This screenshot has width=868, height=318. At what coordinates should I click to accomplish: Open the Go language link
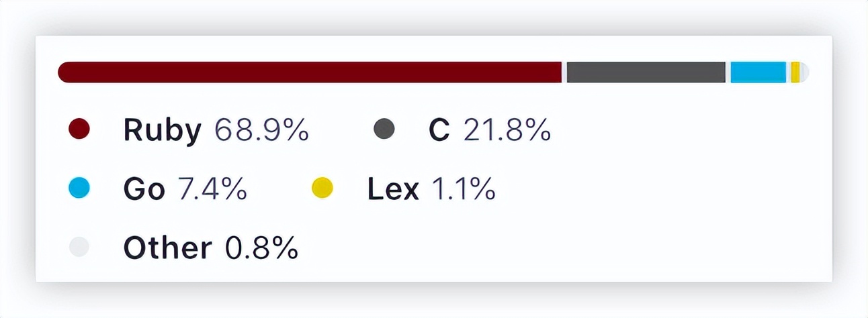coord(144,190)
